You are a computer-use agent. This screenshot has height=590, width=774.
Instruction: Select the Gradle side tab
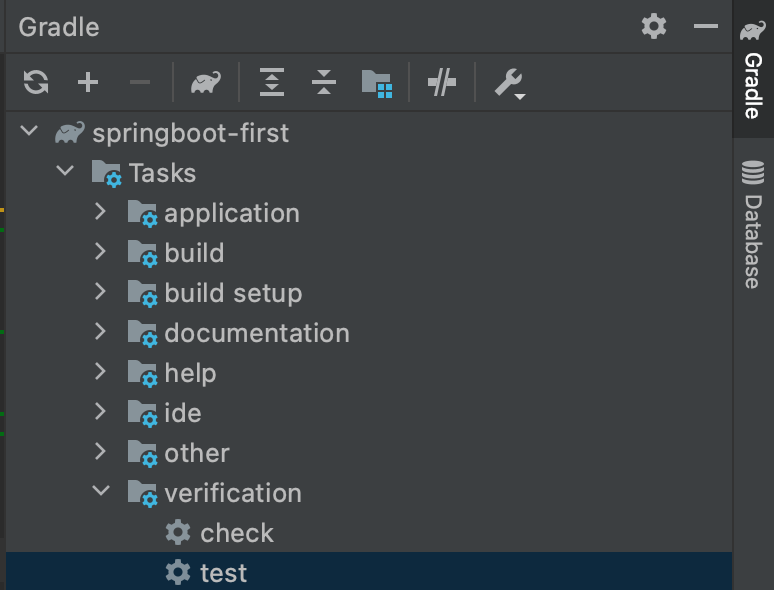click(x=753, y=69)
